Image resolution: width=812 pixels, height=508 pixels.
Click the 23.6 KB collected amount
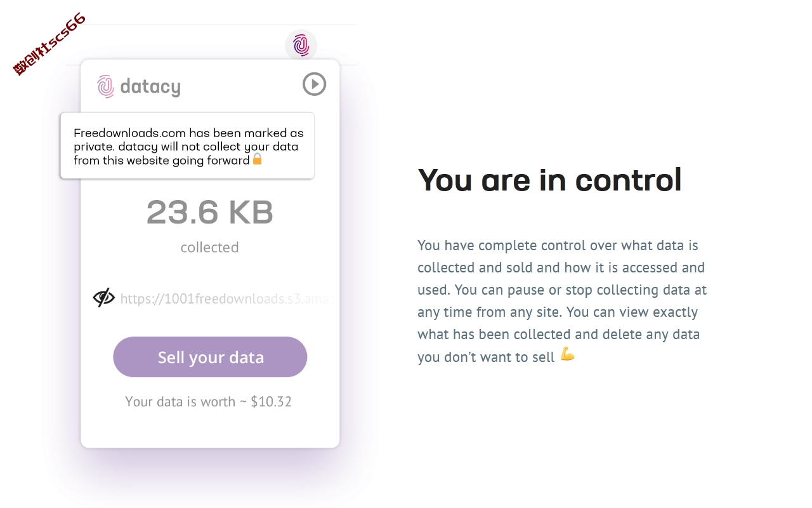coord(210,213)
